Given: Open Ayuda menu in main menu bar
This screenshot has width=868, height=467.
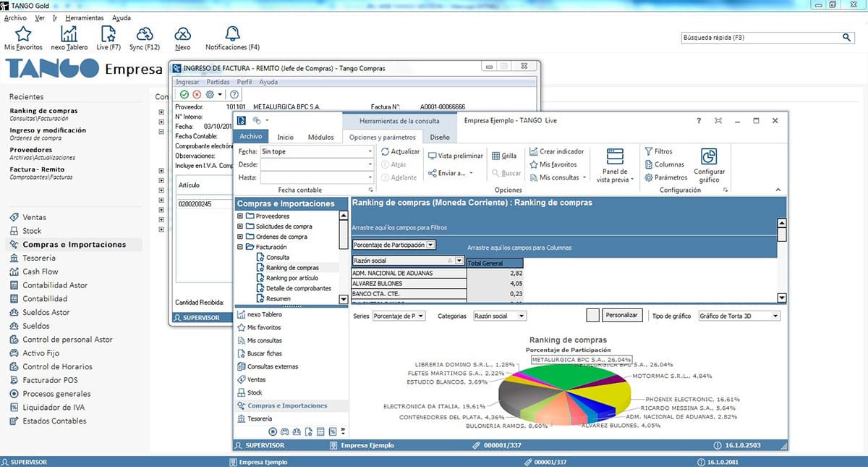Looking at the screenshot, I should [122, 17].
